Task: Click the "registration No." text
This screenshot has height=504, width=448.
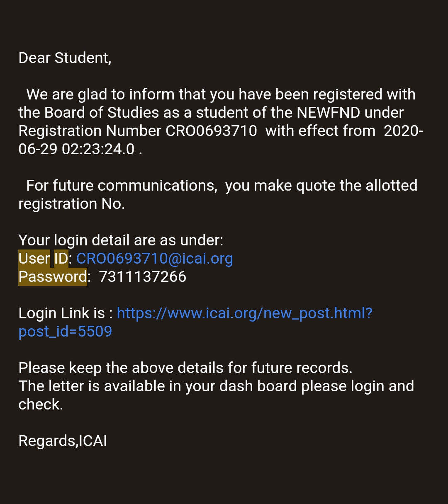Action: pos(71,204)
